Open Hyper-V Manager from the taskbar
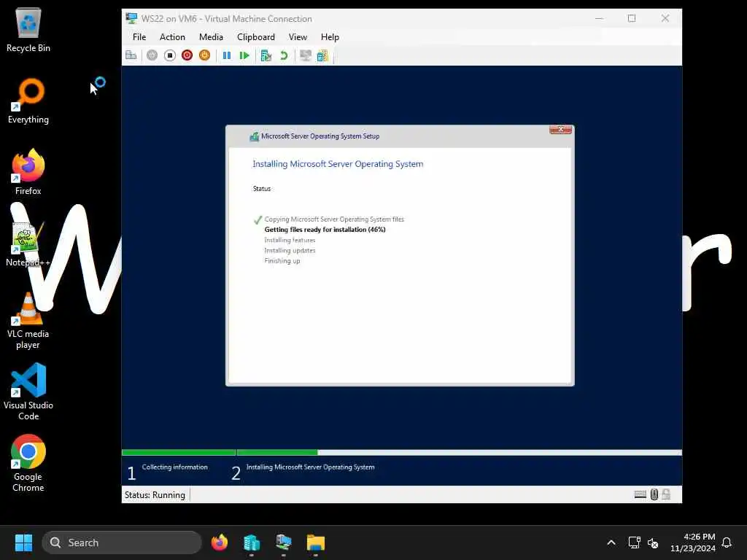 point(252,542)
